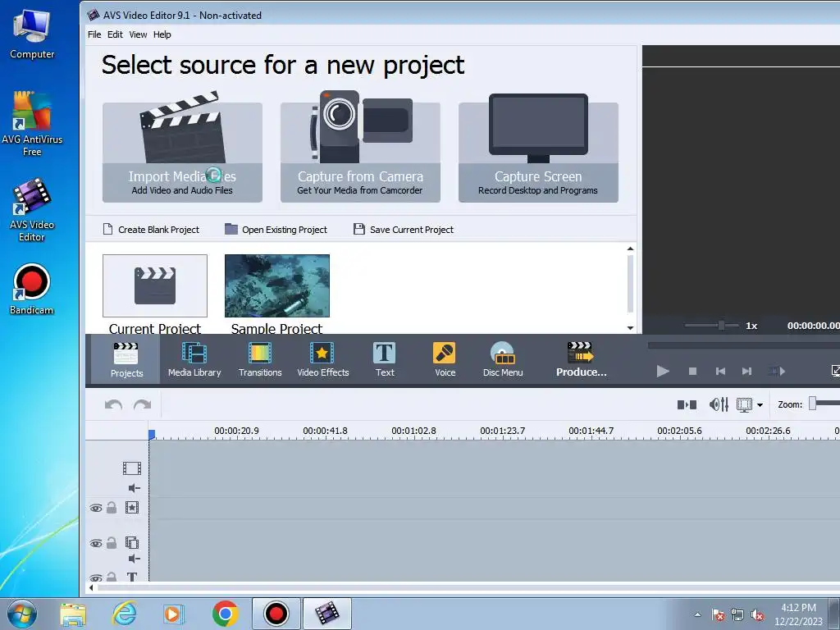Image resolution: width=840 pixels, height=630 pixels.
Task: Toggle lock on video overlay track
Action: (112, 543)
